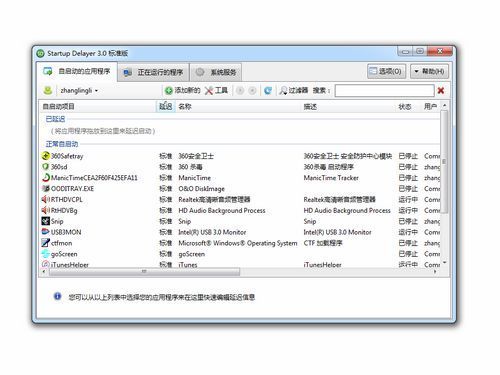Select the RtHDVBg speaker icon
The height and width of the screenshot is (375, 500).
pyautogui.click(x=45, y=210)
